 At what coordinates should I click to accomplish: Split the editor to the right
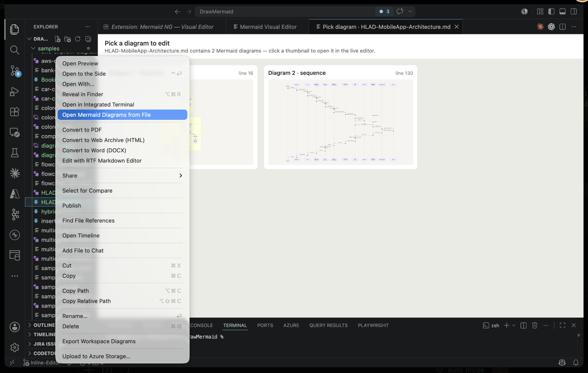point(562,27)
